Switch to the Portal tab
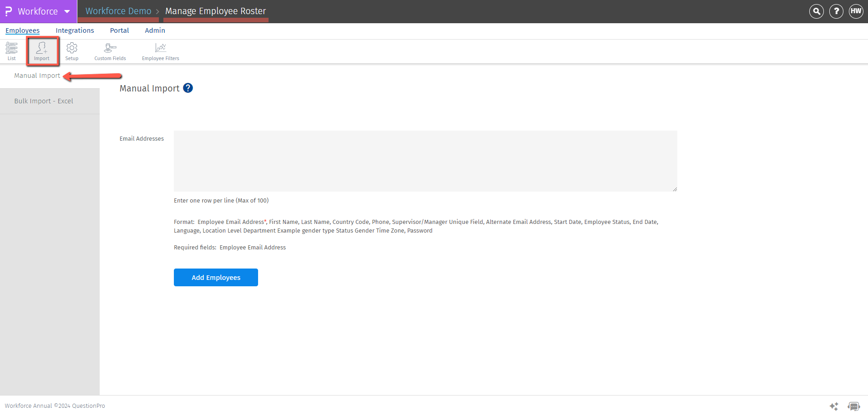The image size is (868, 416). pos(119,30)
